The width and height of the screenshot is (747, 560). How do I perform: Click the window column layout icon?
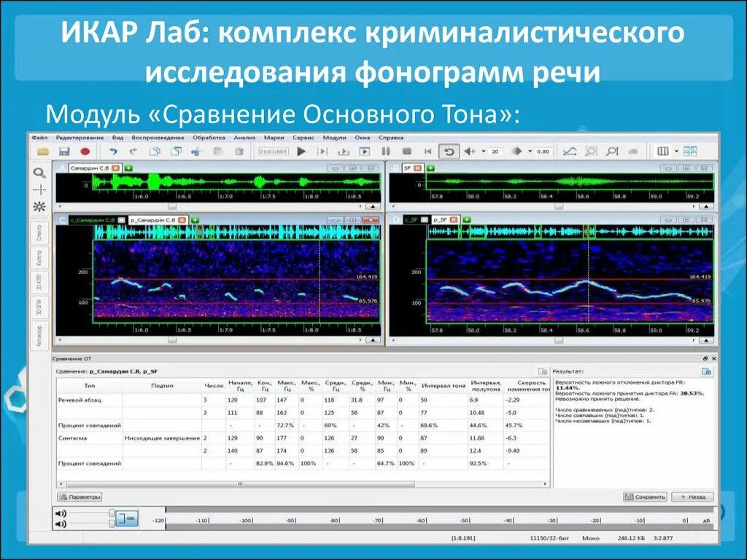click(x=662, y=152)
